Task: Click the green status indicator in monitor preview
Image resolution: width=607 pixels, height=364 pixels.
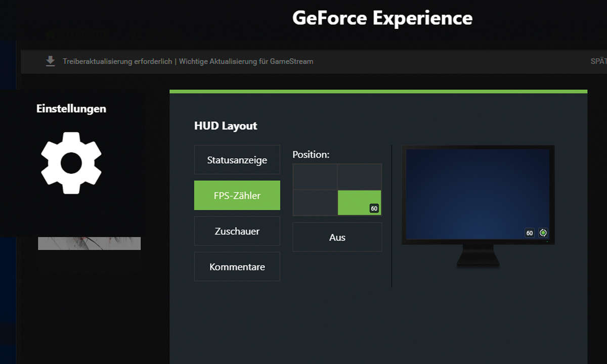Action: point(543,233)
